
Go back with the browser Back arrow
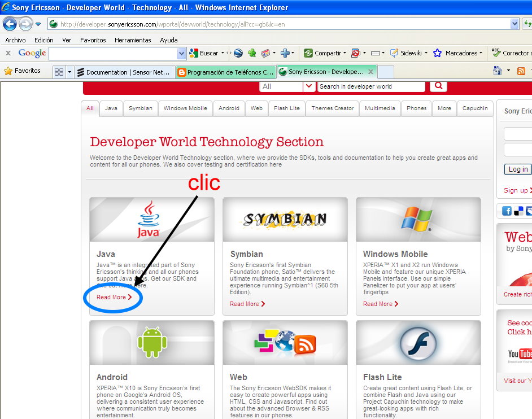point(10,24)
